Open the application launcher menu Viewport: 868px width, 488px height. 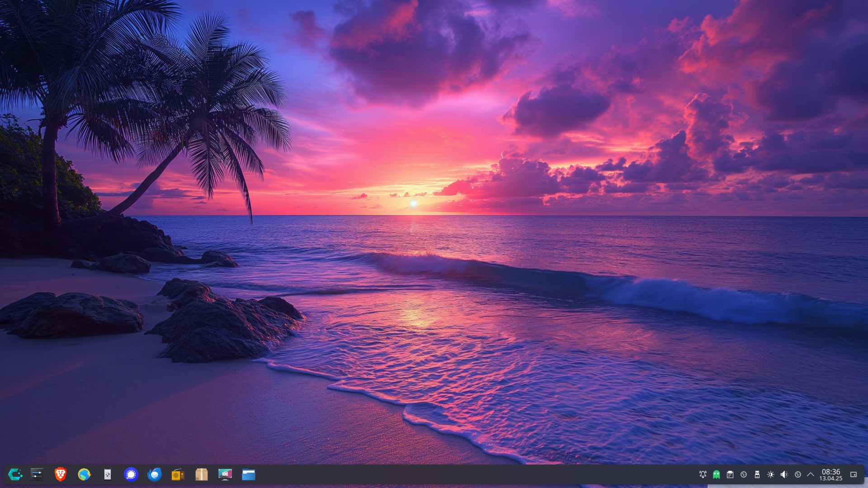pyautogui.click(x=15, y=474)
